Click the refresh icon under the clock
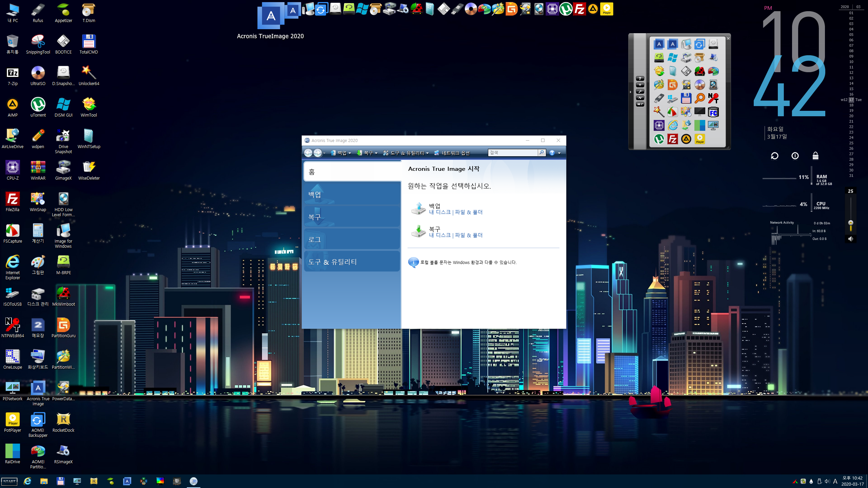 click(x=774, y=156)
